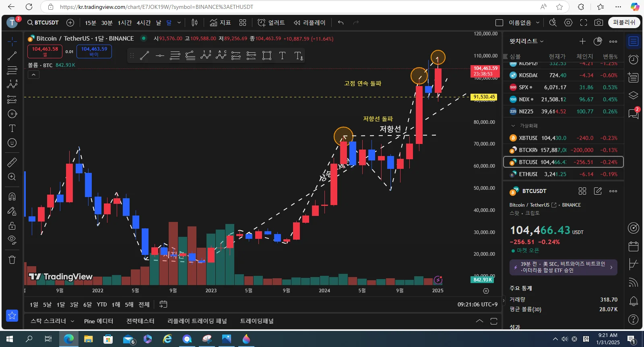The height and width of the screenshot is (347, 644).
Task: Pick the Elliott wave 1-5 tool in floating toolbar
Action: pyautogui.click(x=206, y=55)
